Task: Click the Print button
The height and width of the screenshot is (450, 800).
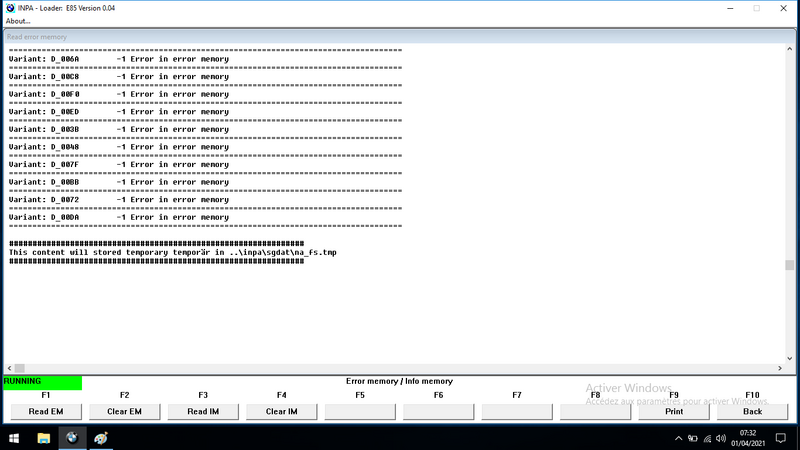Action: 674,411
